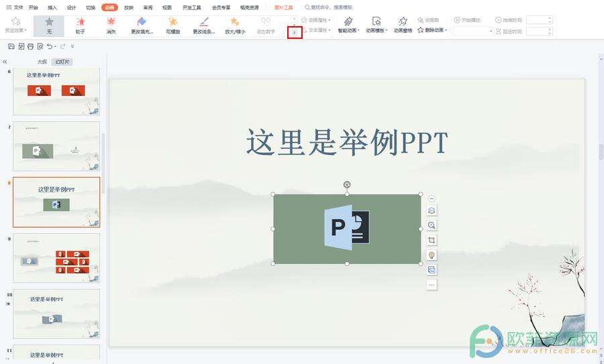Select slide 10 thumbnail
The image size is (604, 364).
click(56, 314)
